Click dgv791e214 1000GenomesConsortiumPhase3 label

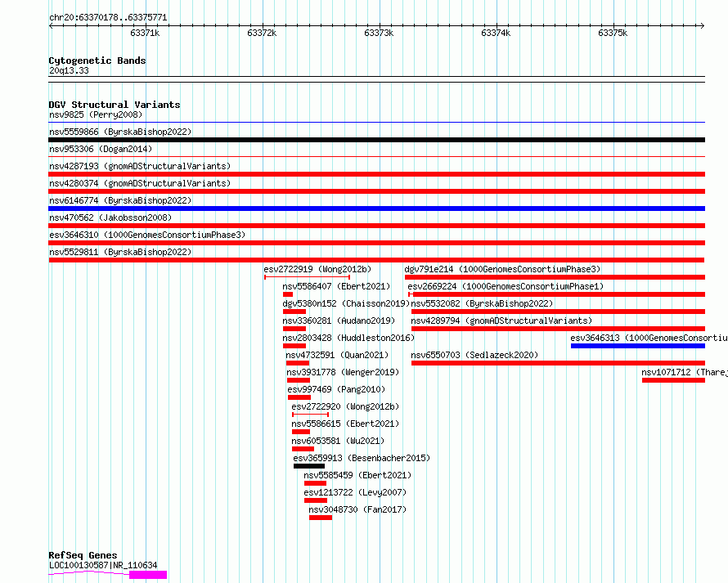click(502, 269)
